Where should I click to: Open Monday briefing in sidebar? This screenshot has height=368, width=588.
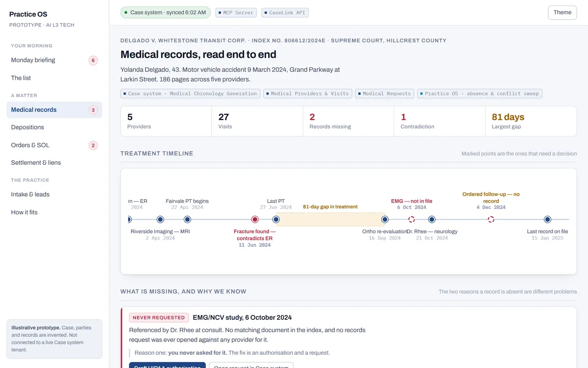click(54, 60)
